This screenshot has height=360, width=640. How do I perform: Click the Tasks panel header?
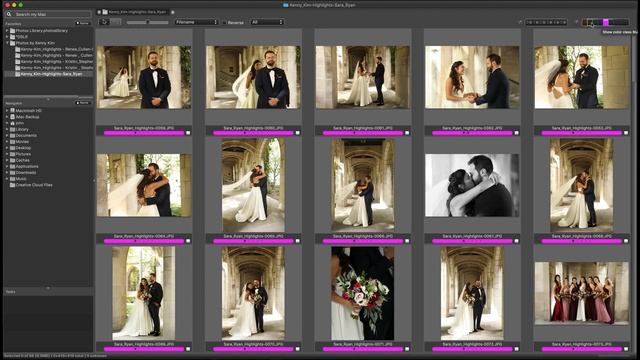(x=48, y=292)
